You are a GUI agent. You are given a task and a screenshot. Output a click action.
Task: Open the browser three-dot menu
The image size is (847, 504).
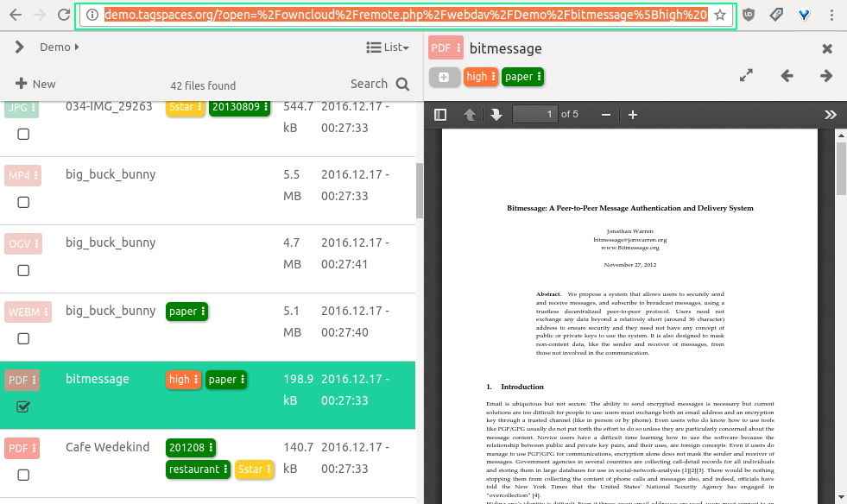(x=831, y=16)
